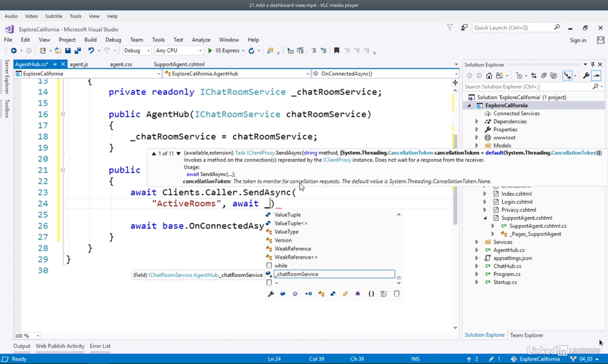Screen dimensions: 608x364
Task: Open the Any CPU platform dropdown
Action: pyautogui.click(x=178, y=51)
